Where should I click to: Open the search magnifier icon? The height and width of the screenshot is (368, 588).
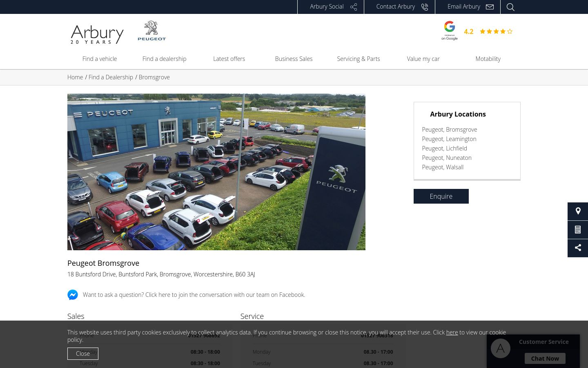coord(510,7)
